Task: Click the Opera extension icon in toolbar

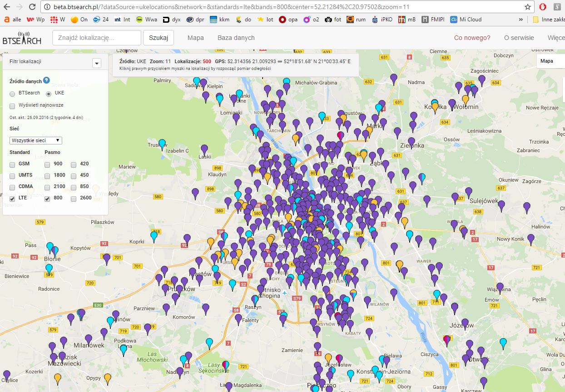Action: (x=543, y=7)
